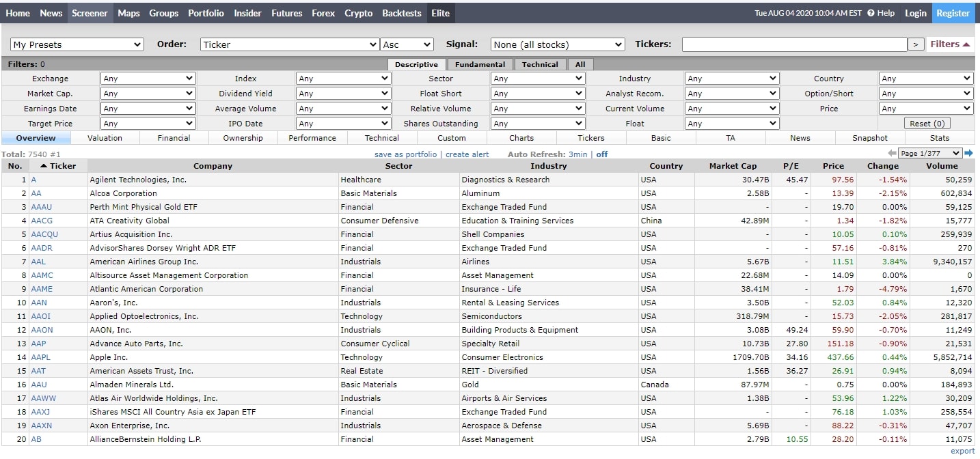Click the export link

tap(963, 451)
